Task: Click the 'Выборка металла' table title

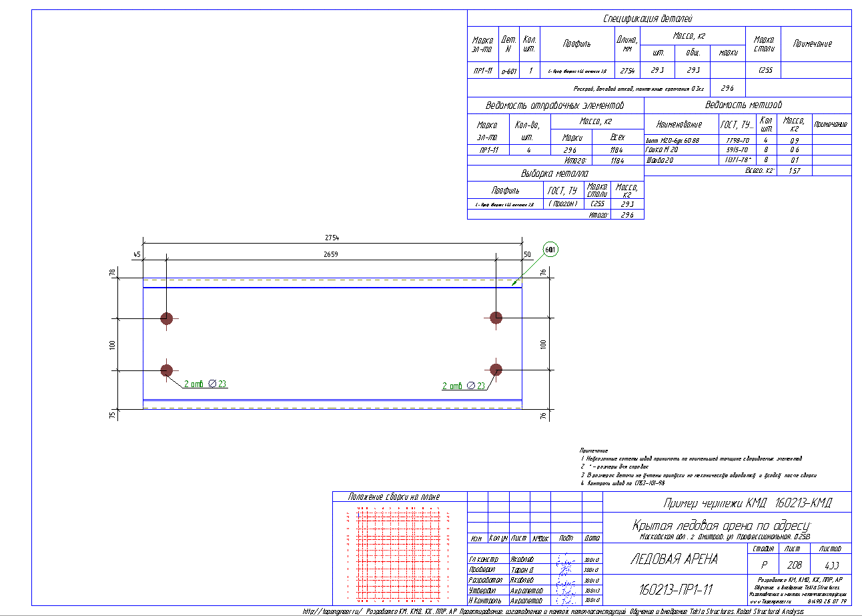Action: point(555,174)
